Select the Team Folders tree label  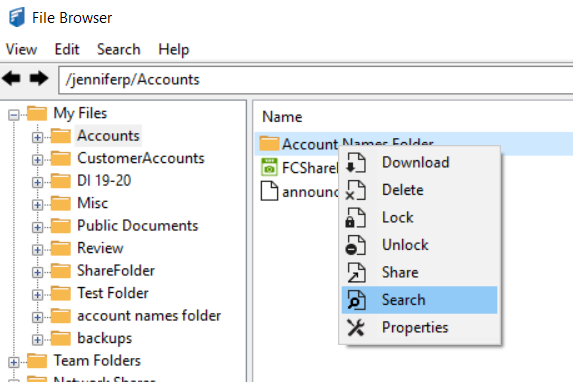click(97, 361)
